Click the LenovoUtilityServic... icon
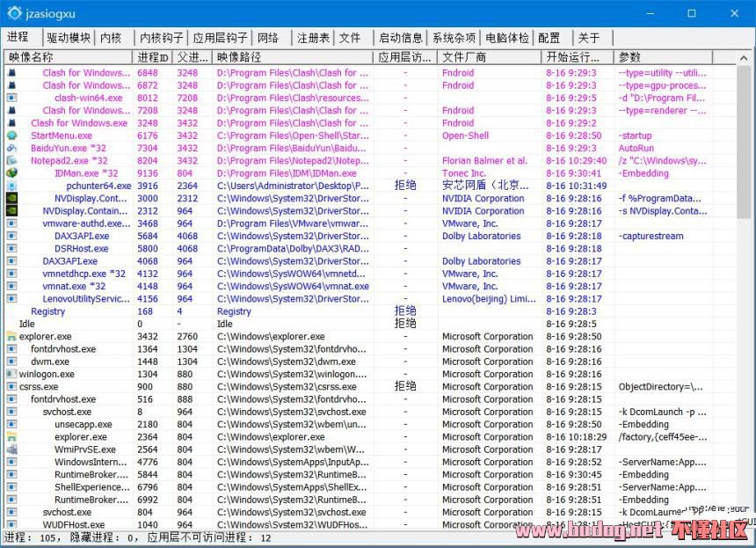Viewport: 756px width, 548px height. (11, 298)
